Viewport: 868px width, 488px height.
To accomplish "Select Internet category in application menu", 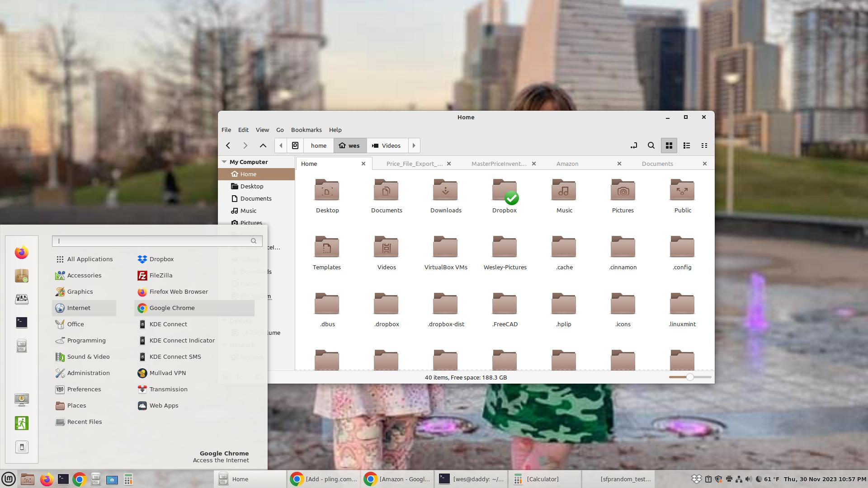I will 84,308.
